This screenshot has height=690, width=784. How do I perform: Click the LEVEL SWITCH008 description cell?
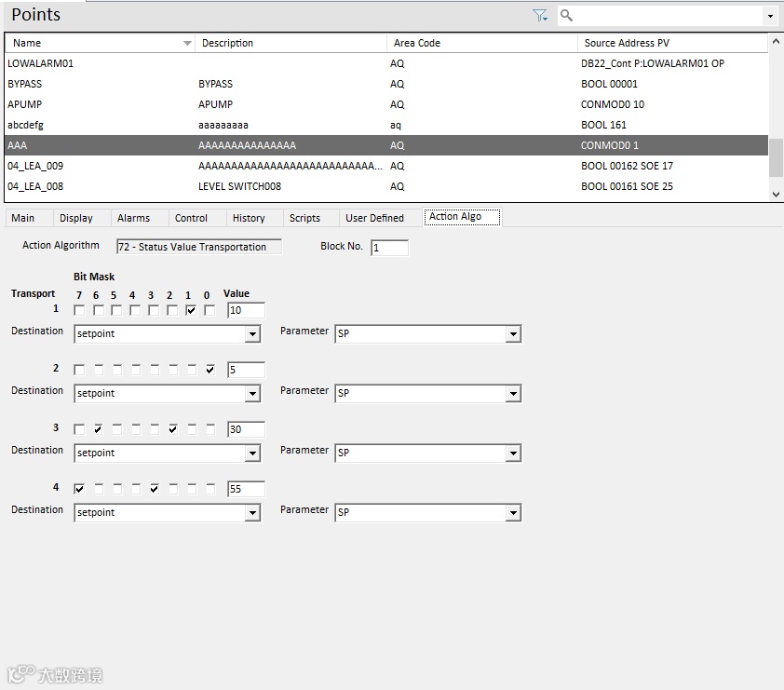(239, 186)
